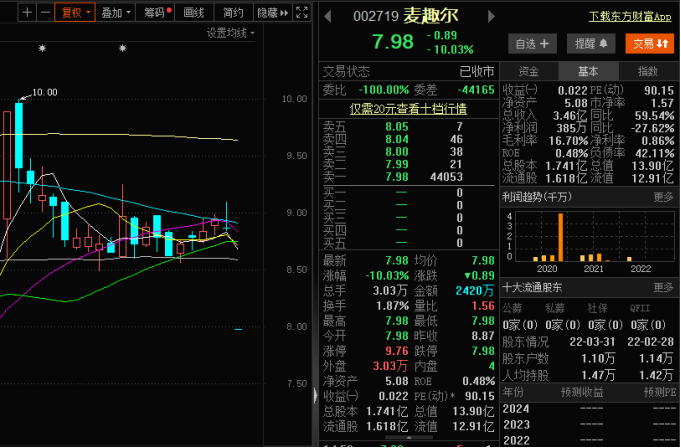Add stock with 自选 button
The image size is (681, 448).
tap(532, 43)
